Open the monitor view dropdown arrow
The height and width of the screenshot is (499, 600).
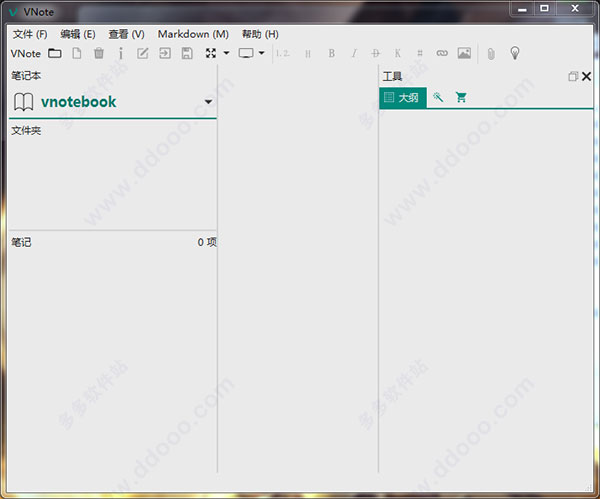262,53
